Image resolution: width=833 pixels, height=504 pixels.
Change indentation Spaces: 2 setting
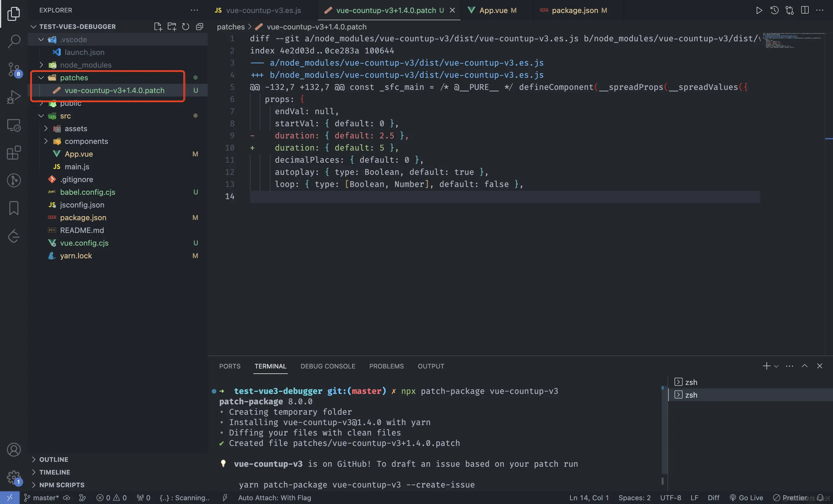[634, 498]
